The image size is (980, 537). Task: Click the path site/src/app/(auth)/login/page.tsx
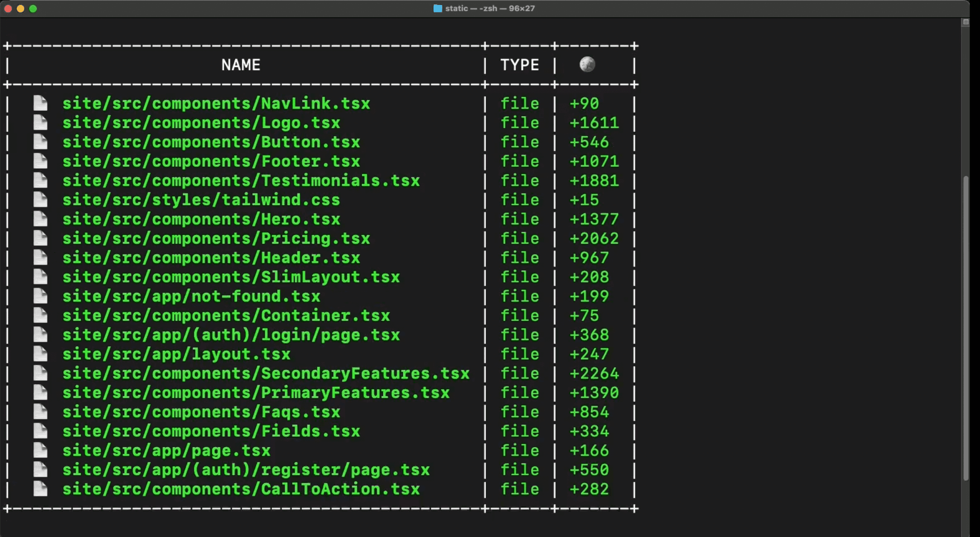(x=231, y=335)
